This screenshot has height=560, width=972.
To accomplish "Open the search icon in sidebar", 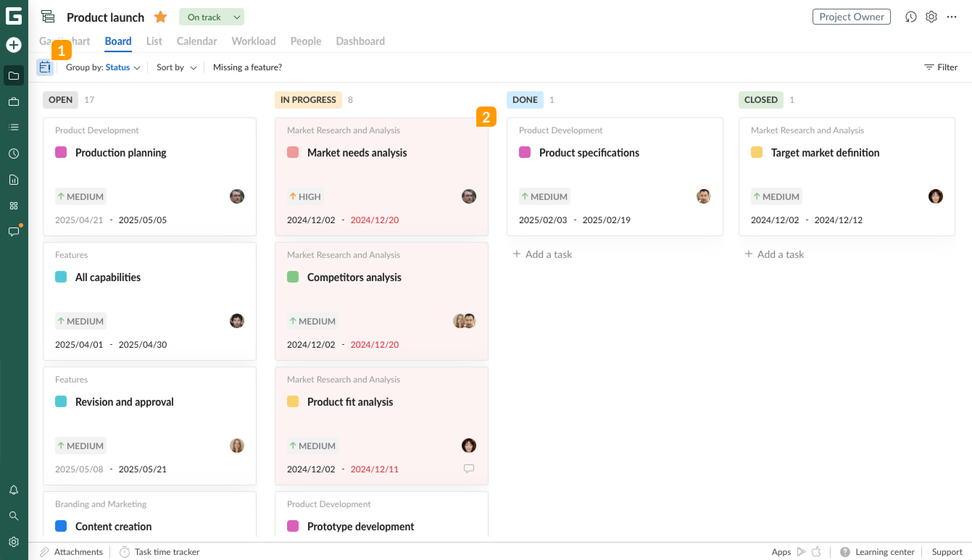I will [13, 516].
